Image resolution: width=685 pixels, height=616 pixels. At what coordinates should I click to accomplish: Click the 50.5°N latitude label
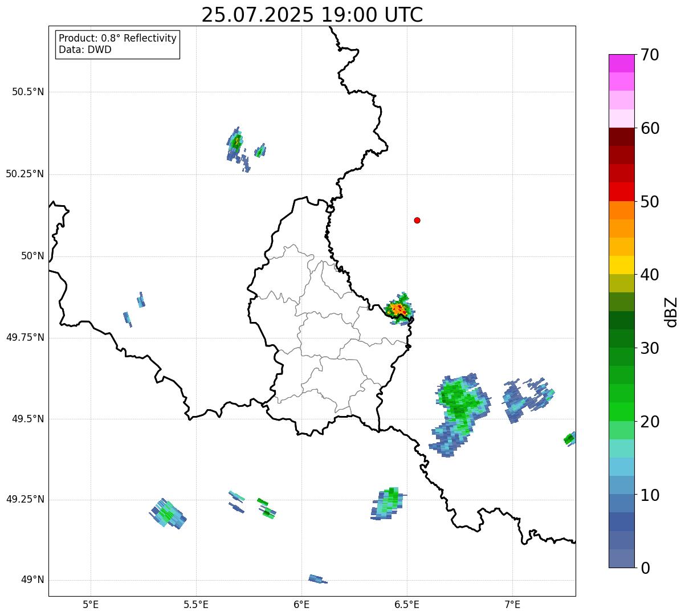[x=28, y=92]
